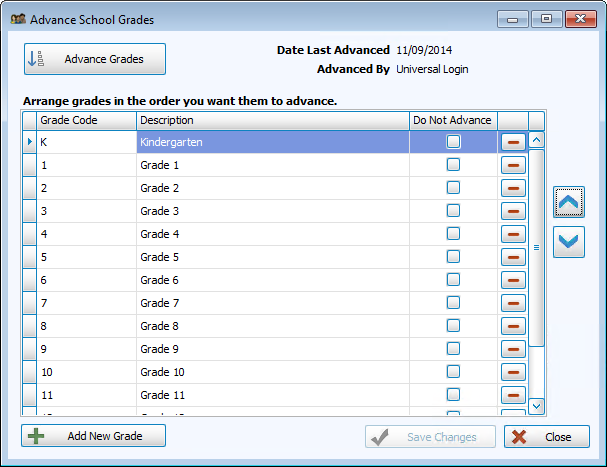Select the Grade 2 description cell
Screen dimensions: 607x467
pyautogui.click(x=272, y=188)
